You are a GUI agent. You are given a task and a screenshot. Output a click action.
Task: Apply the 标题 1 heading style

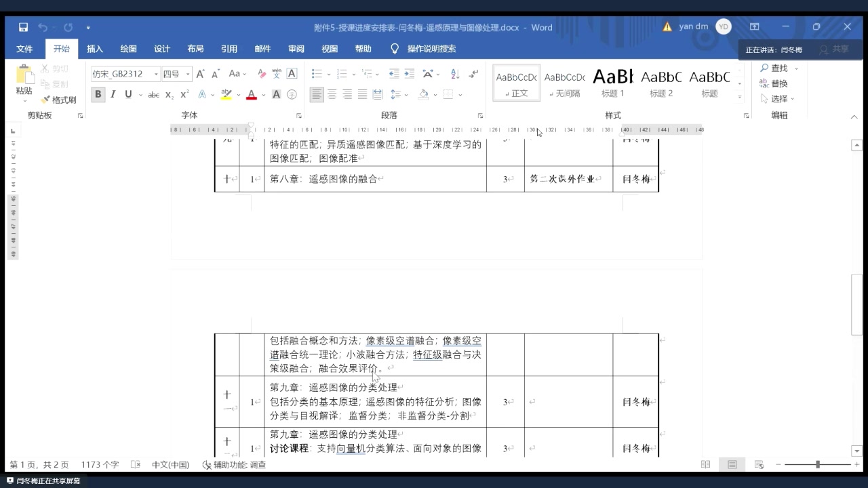tap(613, 83)
